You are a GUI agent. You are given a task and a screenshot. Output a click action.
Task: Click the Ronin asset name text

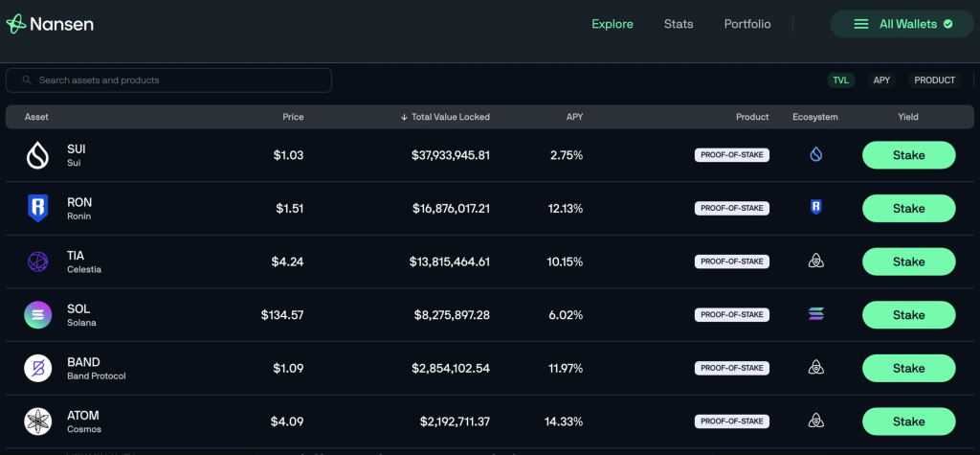click(78, 216)
